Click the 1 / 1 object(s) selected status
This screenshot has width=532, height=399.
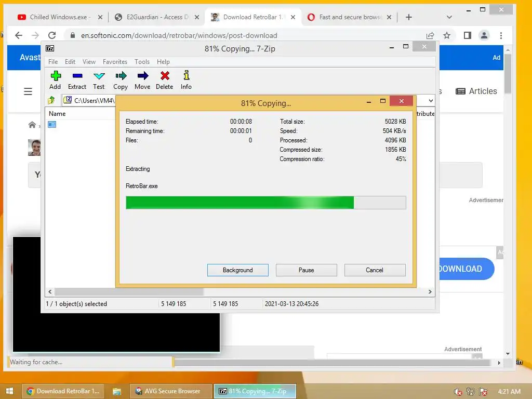76,303
